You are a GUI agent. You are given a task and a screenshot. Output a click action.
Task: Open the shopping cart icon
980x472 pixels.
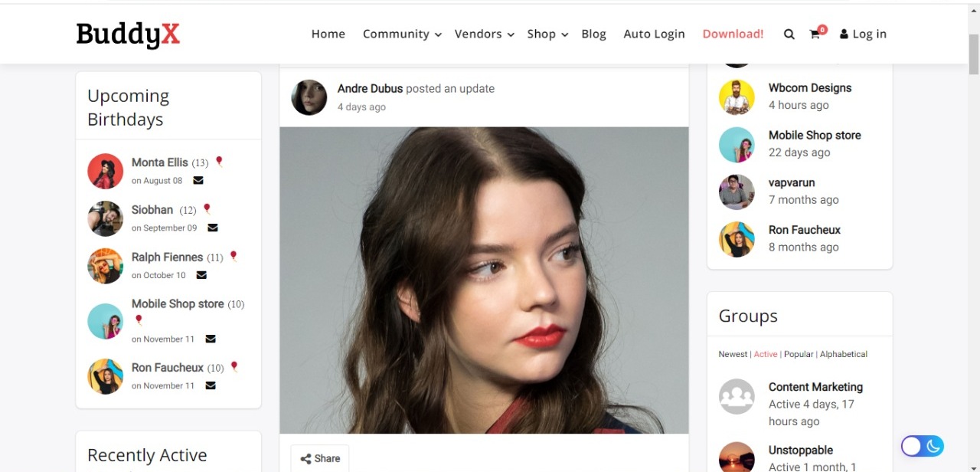816,34
